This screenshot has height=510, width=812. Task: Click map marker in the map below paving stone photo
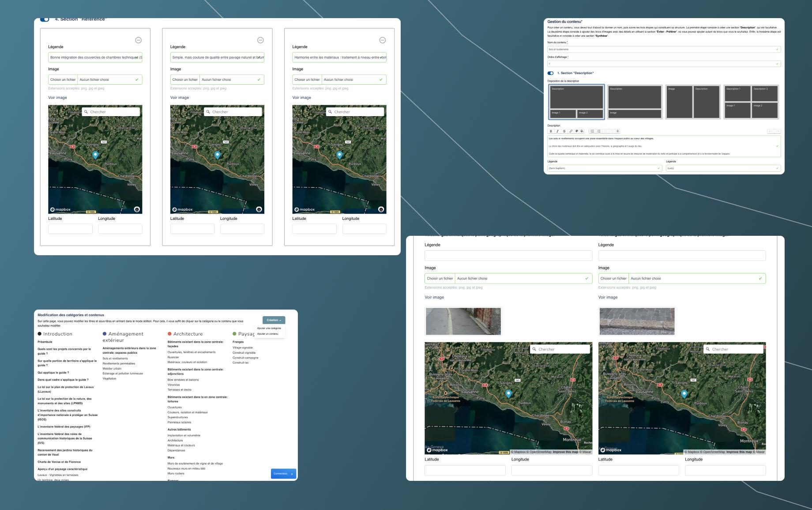[x=684, y=394]
